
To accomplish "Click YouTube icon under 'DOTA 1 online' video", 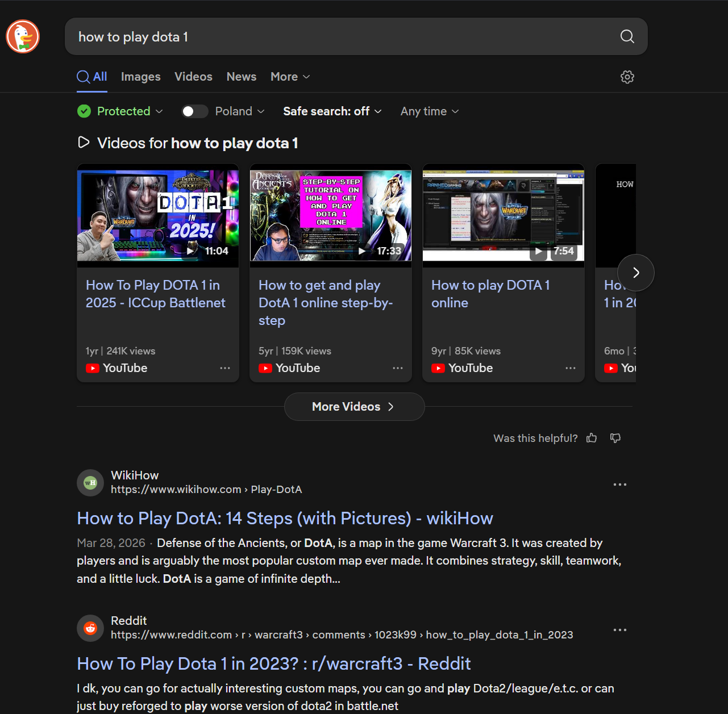I will (438, 368).
